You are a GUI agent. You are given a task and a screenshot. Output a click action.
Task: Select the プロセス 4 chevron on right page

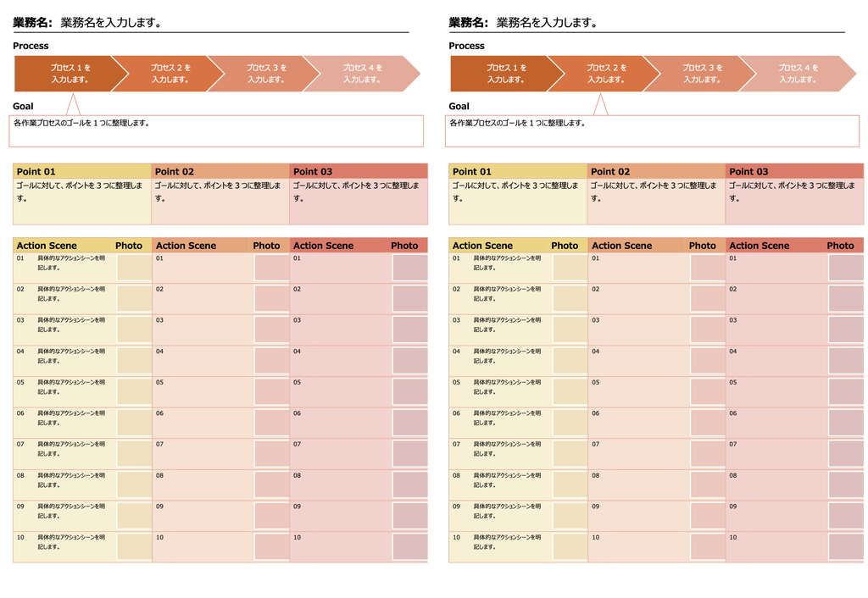pos(797,74)
